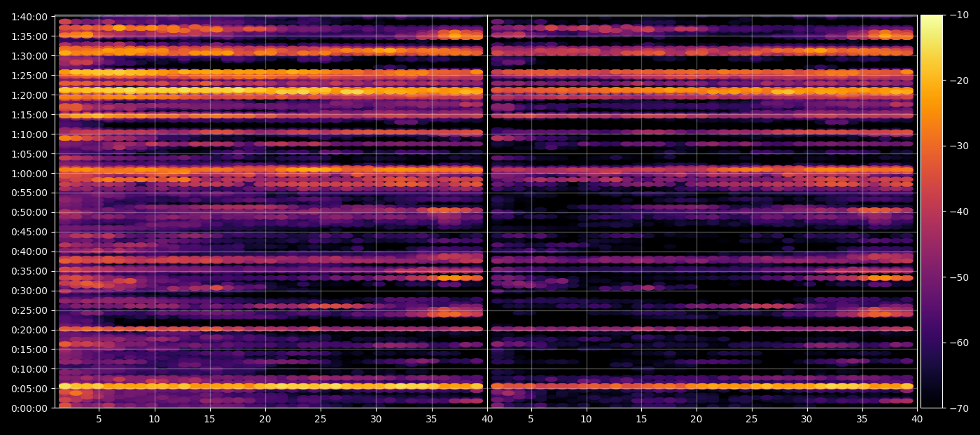Click the 0:15:00 y-axis time label
The width and height of the screenshot is (980, 435).
(x=30, y=350)
